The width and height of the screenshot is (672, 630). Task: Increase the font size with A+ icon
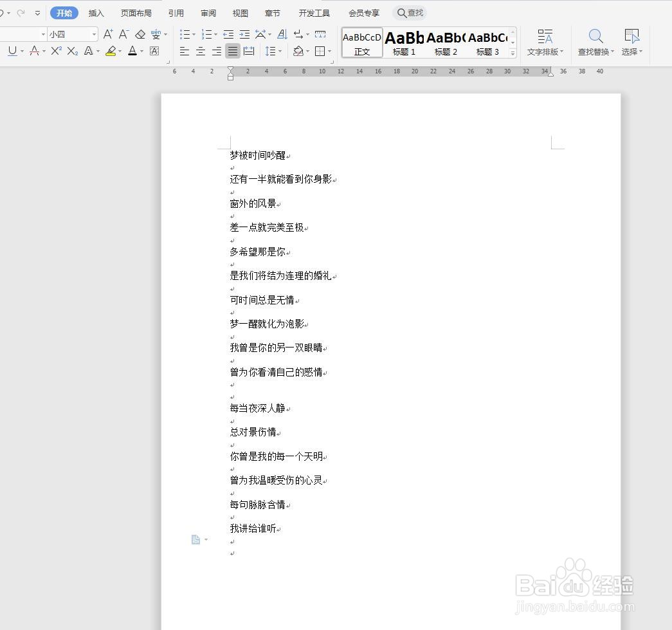coord(108,33)
